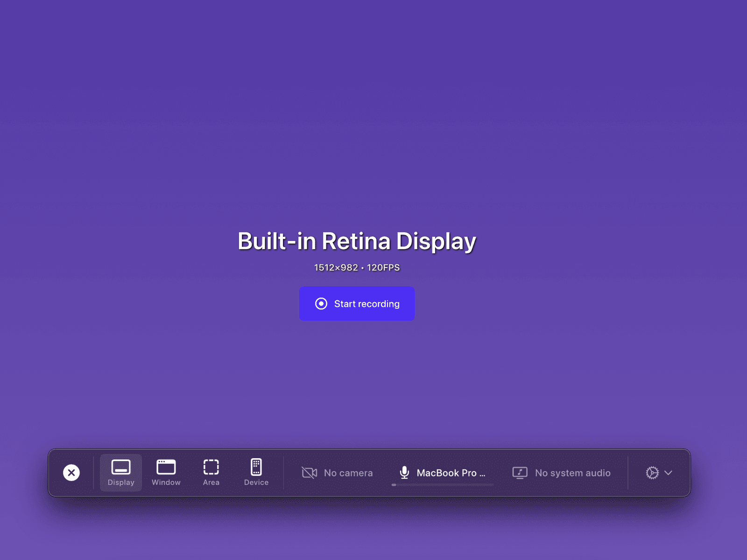Switch to the Area tab label
This screenshot has height=560, width=747.
pyautogui.click(x=211, y=482)
